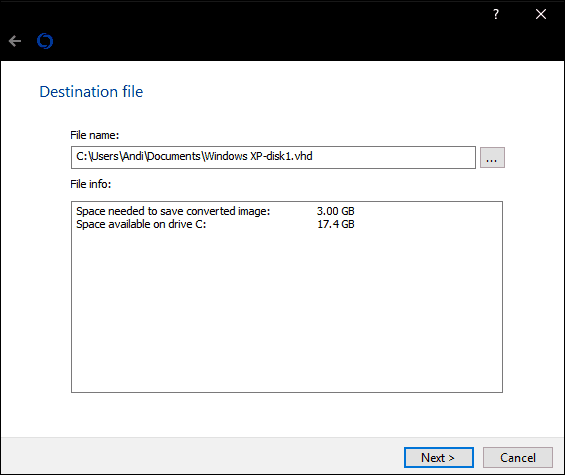
Task: Click the 'File info:' label
Action: (x=90, y=184)
